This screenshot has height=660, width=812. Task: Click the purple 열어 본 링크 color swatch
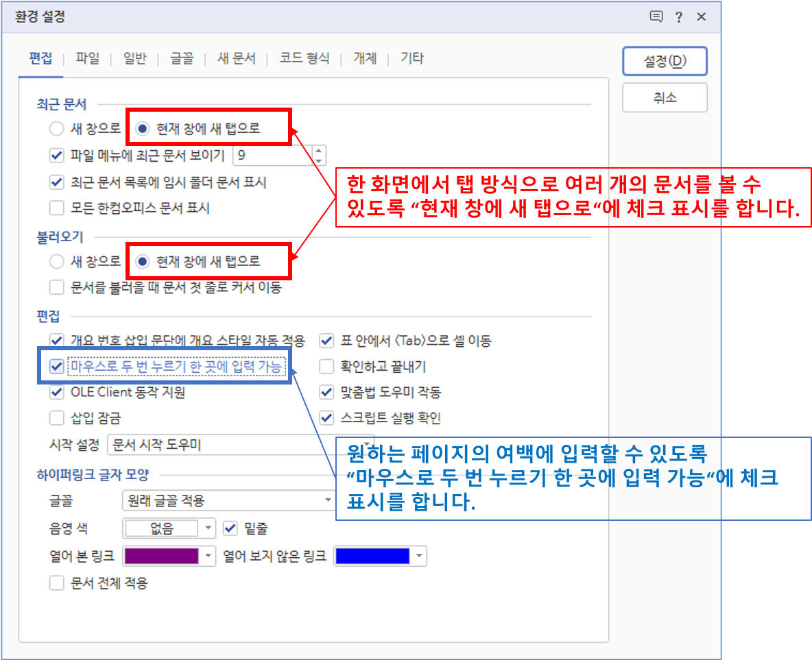[x=162, y=556]
